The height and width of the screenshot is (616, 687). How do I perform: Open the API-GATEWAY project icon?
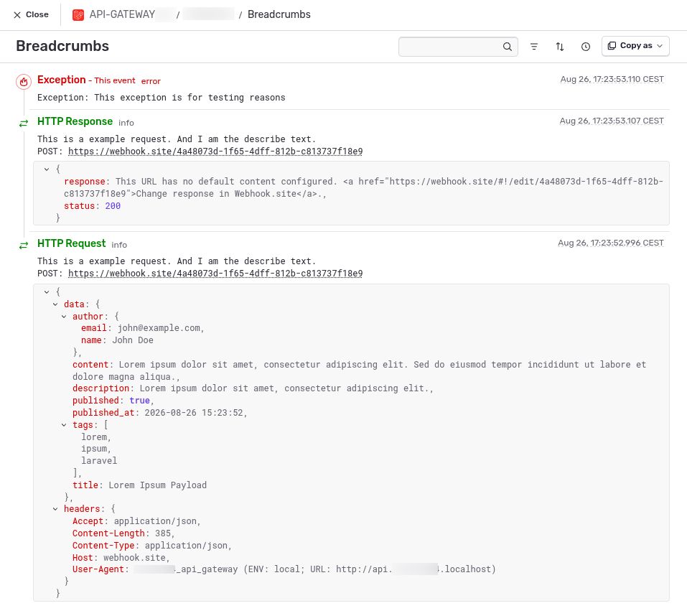pos(78,15)
